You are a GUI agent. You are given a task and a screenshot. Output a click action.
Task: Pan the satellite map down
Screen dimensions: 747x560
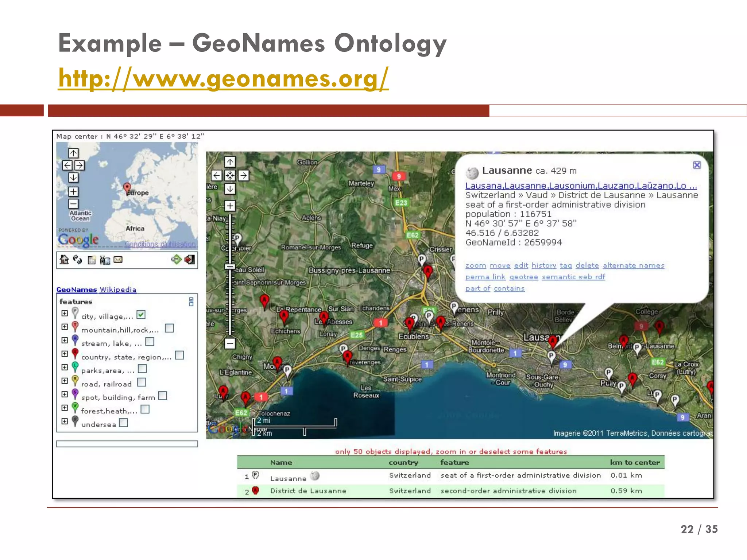[230, 189]
